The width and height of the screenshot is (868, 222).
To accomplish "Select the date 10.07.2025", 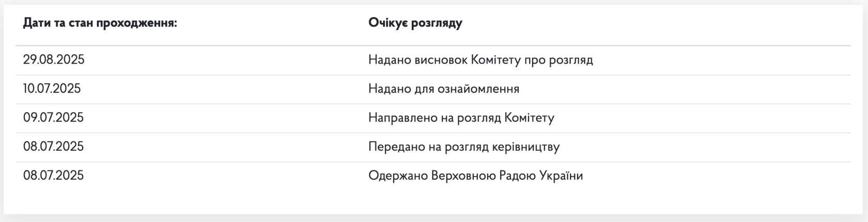I will (x=52, y=89).
